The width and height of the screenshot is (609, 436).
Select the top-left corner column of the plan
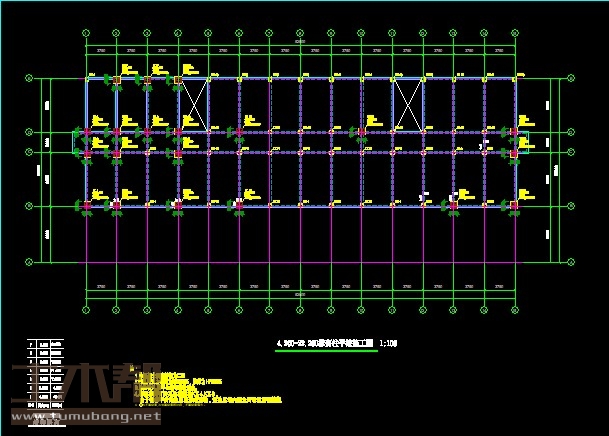(86, 78)
